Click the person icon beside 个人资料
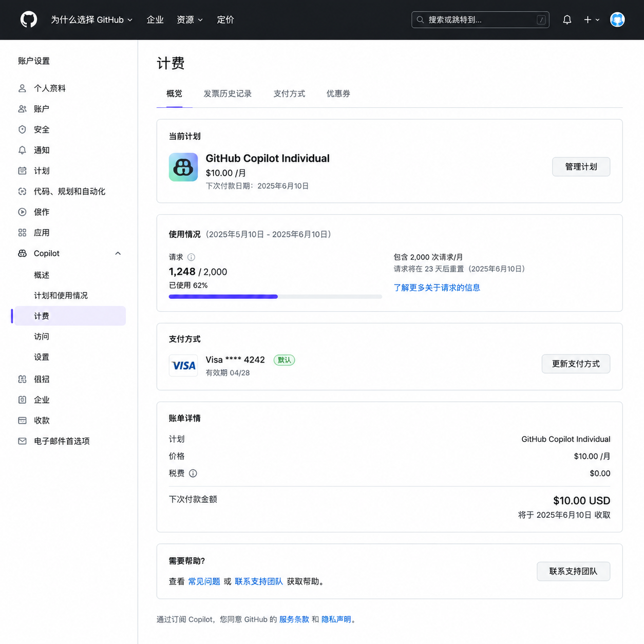The image size is (644, 644). tap(22, 88)
